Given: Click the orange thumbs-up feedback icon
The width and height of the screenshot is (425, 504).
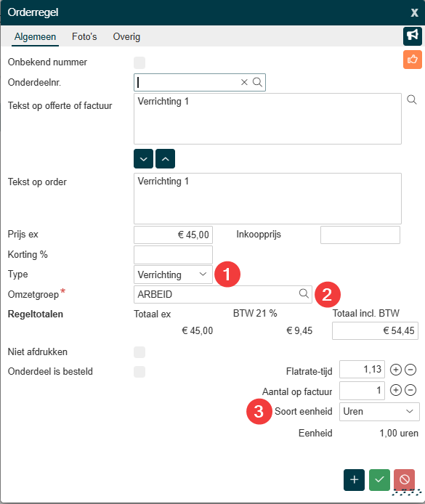Looking at the screenshot, I should click(x=413, y=60).
